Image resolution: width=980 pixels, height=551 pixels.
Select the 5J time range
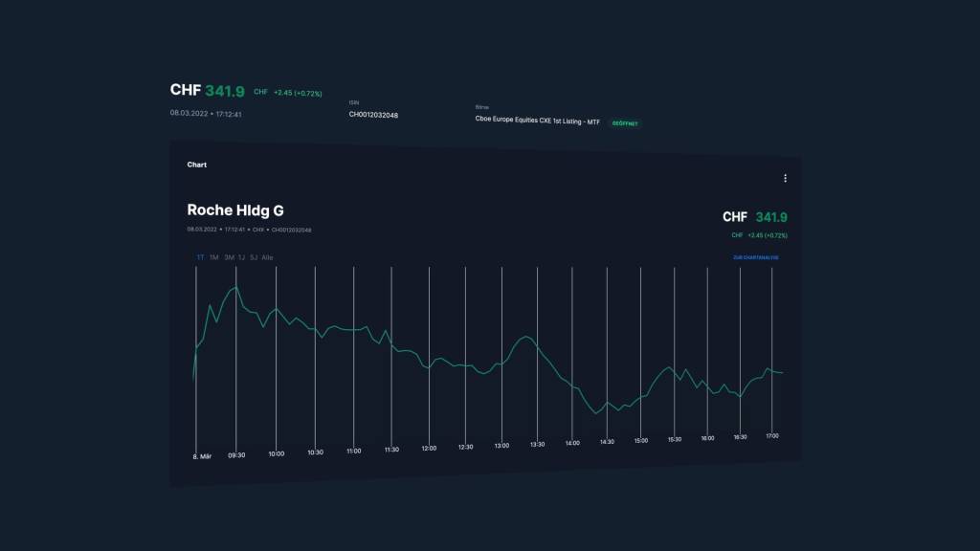[x=253, y=257]
